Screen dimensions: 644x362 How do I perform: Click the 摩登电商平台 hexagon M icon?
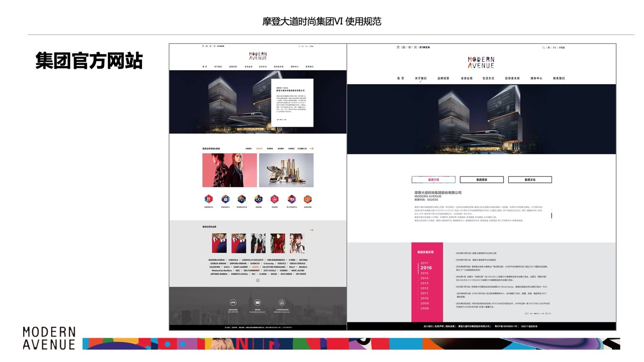(208, 199)
